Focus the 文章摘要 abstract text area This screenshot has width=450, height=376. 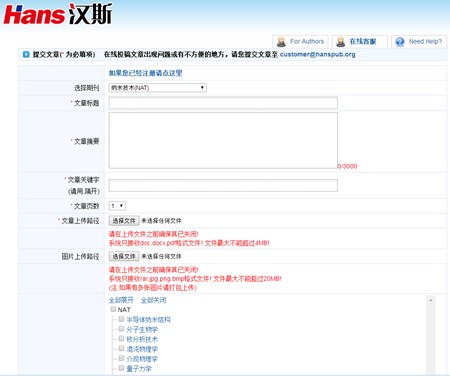point(223,140)
